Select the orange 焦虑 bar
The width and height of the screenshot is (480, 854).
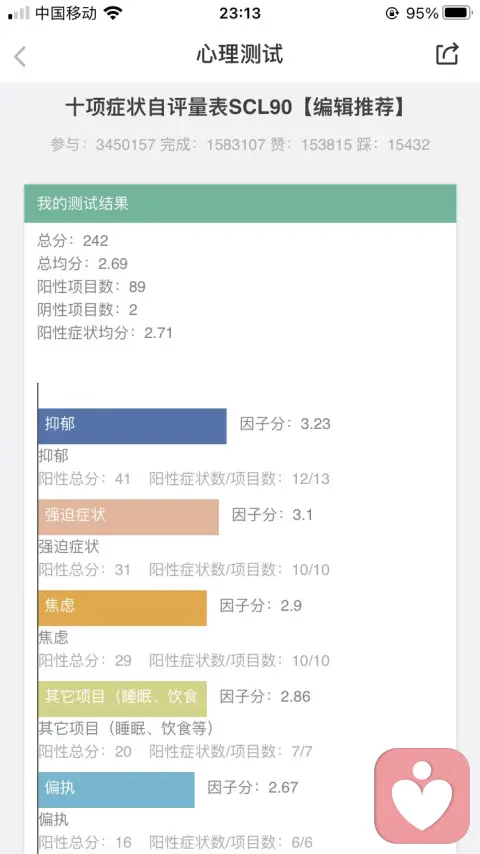pos(123,608)
